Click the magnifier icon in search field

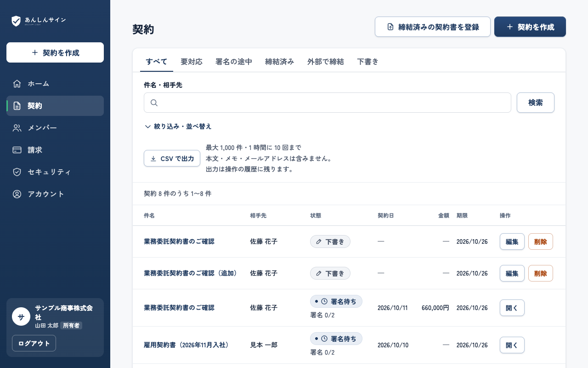[154, 103]
